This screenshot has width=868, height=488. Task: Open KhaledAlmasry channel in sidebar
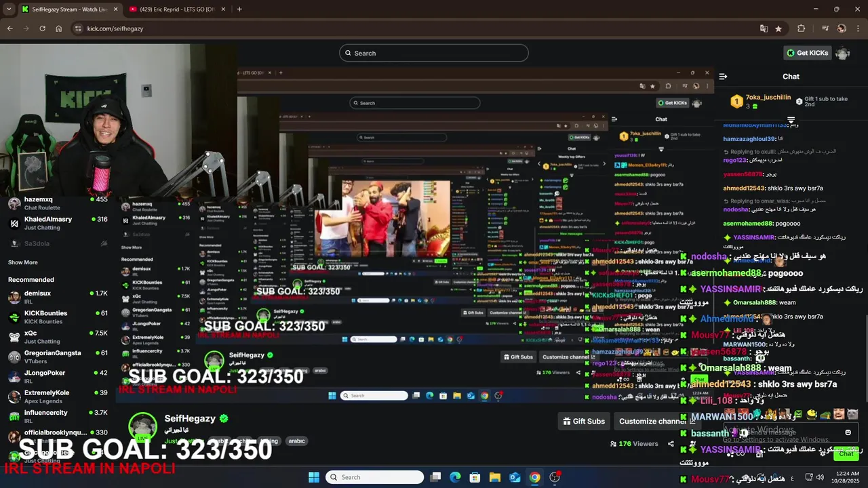(58, 223)
